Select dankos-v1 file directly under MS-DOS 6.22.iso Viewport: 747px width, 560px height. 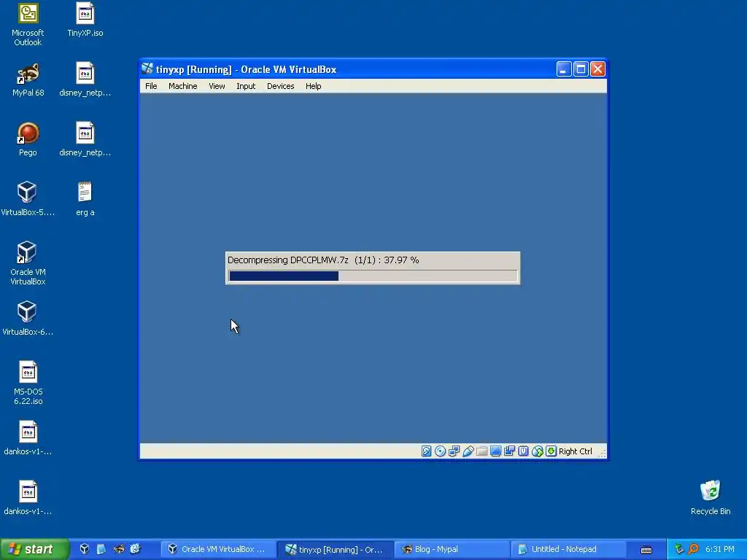click(x=28, y=438)
